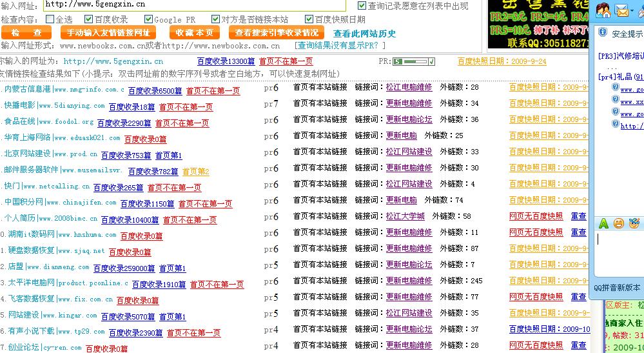This screenshot has height=353, width=644.
Task: Click the 收藏本页 button
Action: click(194, 32)
